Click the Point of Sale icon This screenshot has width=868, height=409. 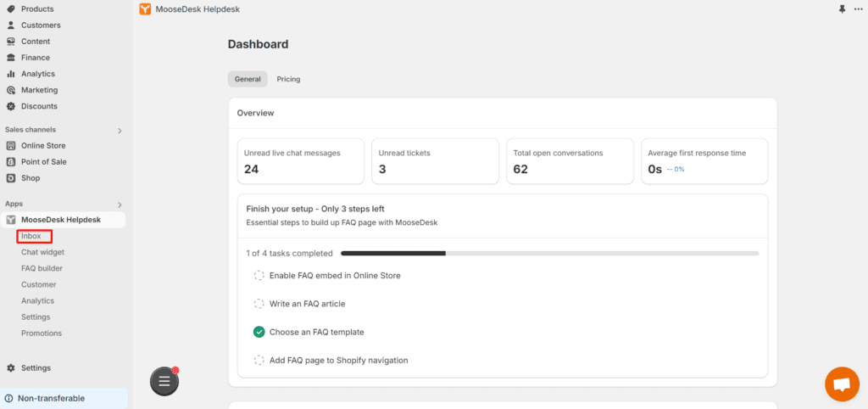click(x=10, y=162)
